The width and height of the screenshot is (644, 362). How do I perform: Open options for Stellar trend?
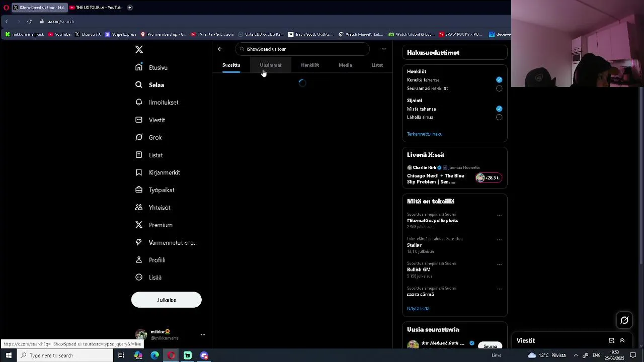pos(499,240)
